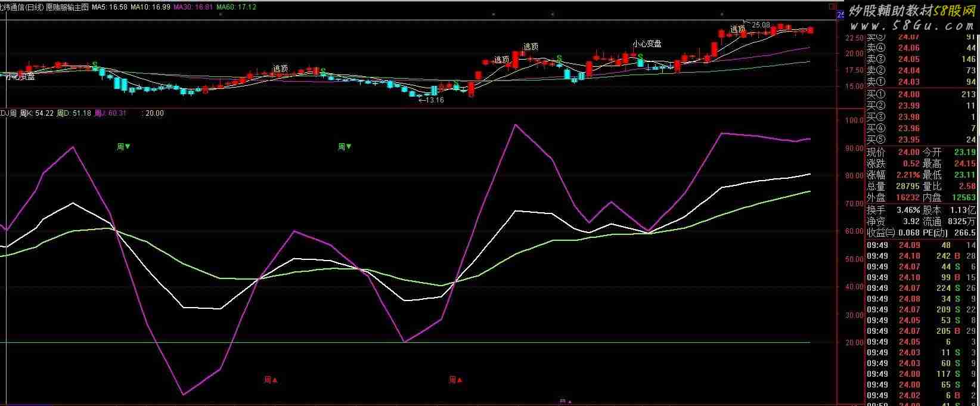Viewport: 980px width, 406px height.
Task: Click the 周D: 51.18 readout
Action: point(73,113)
